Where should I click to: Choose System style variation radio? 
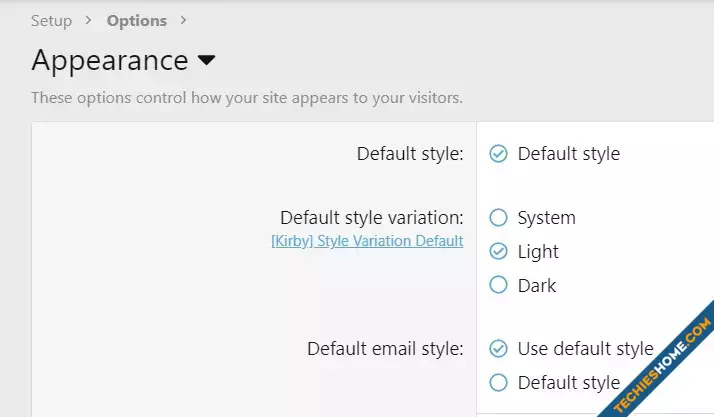tap(498, 218)
